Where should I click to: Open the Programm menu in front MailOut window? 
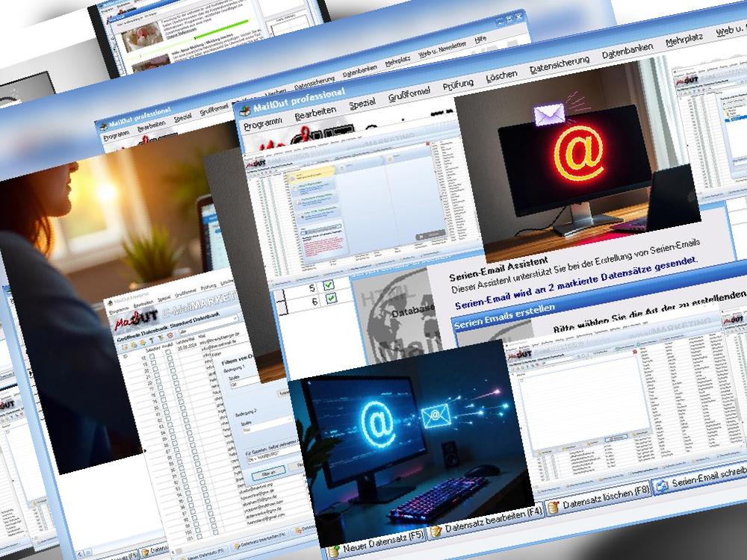click(x=262, y=123)
